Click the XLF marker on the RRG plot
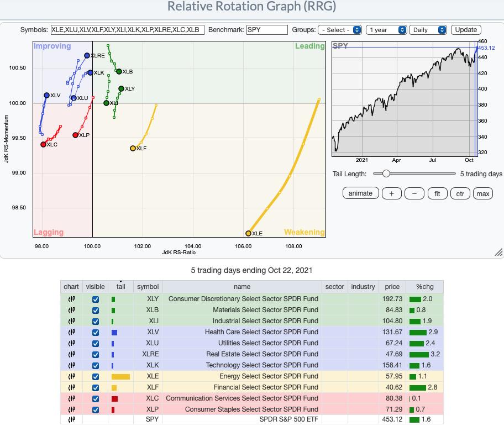504x426 pixels. pos(133,148)
